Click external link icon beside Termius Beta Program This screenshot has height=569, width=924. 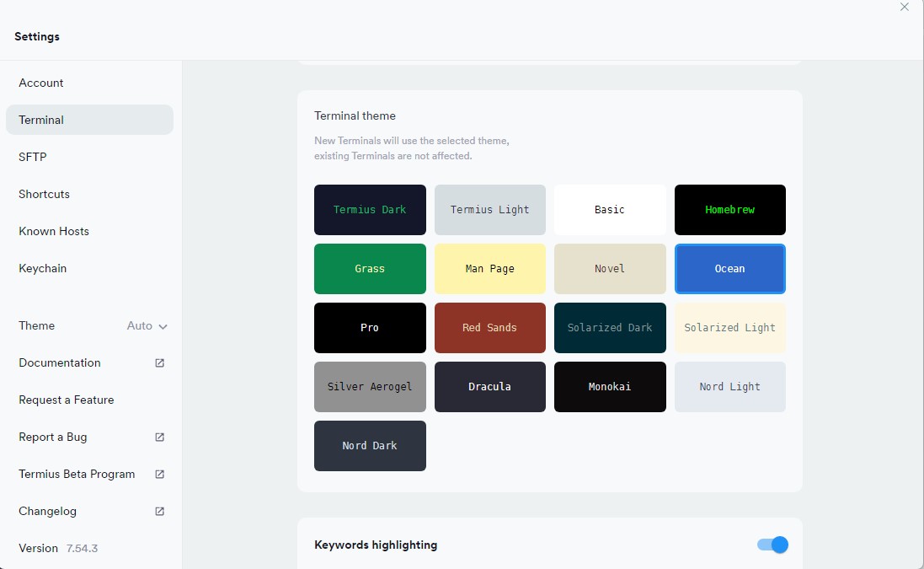[x=160, y=475]
